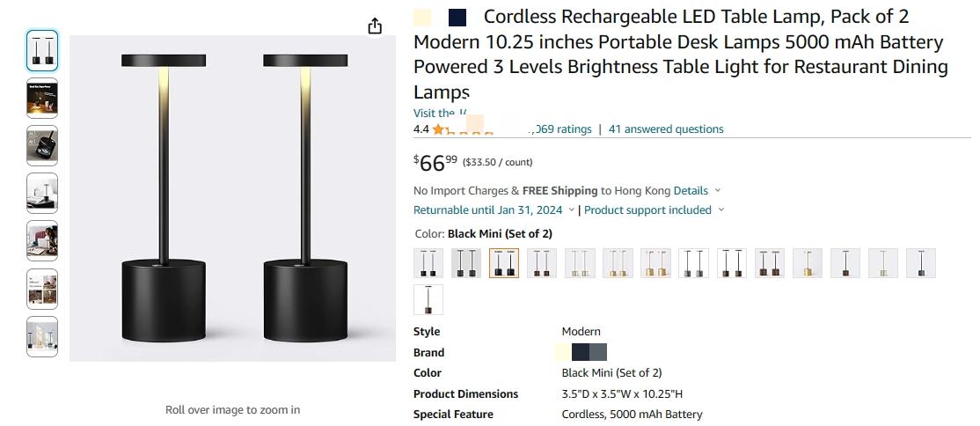This screenshot has height=426, width=980.
Task: Open 41 answered questions link
Action: [x=666, y=129]
